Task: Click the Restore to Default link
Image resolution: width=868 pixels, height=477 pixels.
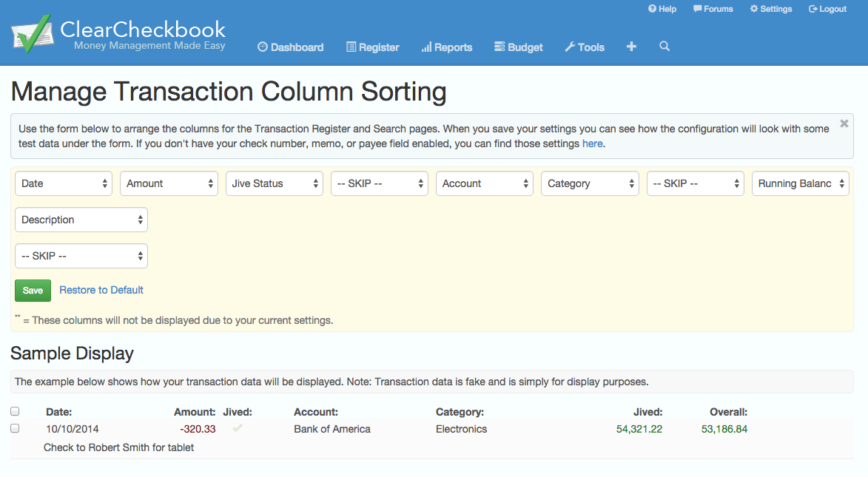Action: point(101,290)
